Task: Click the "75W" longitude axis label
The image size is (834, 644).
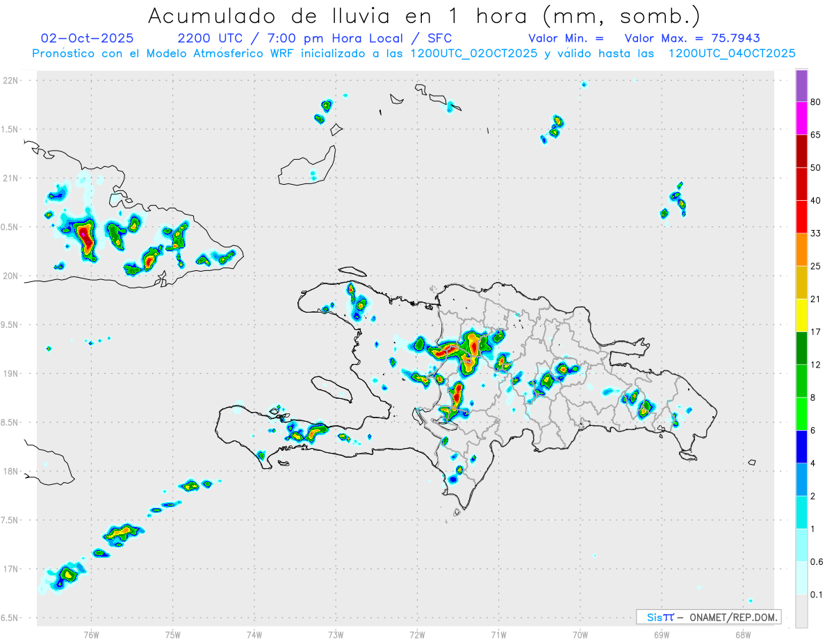Action: pyautogui.click(x=173, y=634)
